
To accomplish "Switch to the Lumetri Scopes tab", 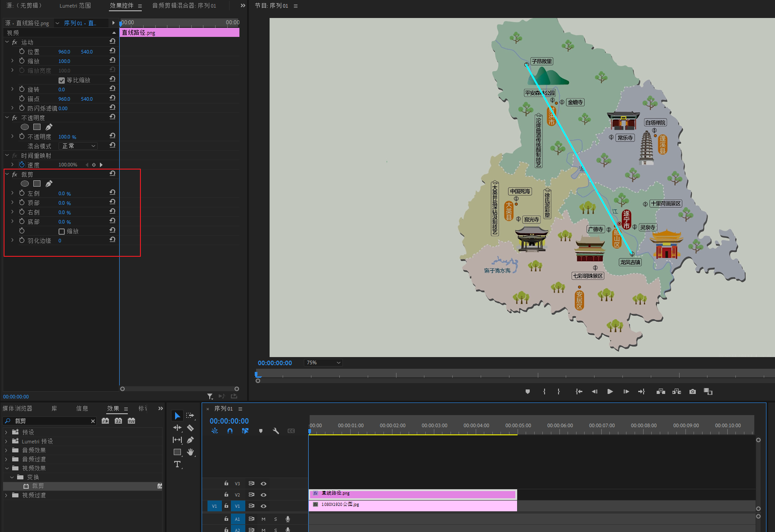I will coord(75,6).
